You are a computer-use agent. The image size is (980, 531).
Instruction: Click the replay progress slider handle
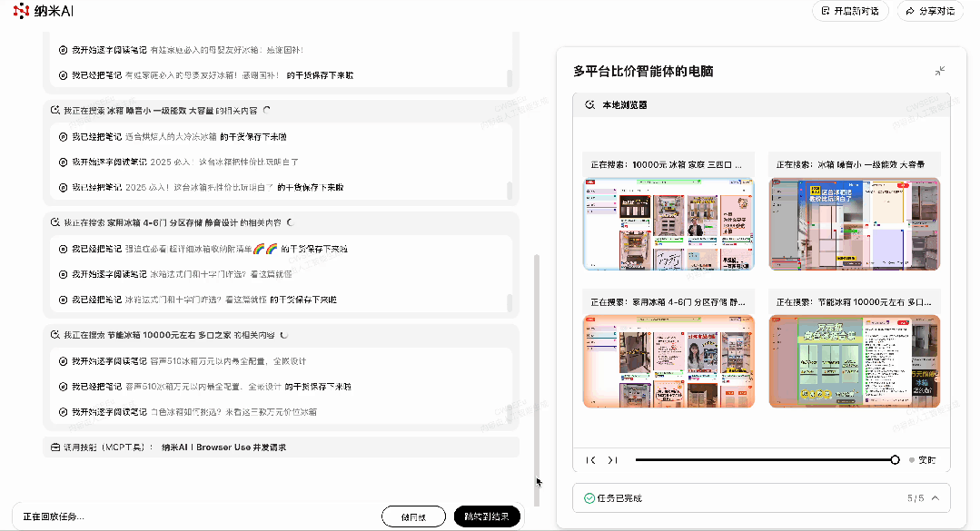(x=896, y=460)
